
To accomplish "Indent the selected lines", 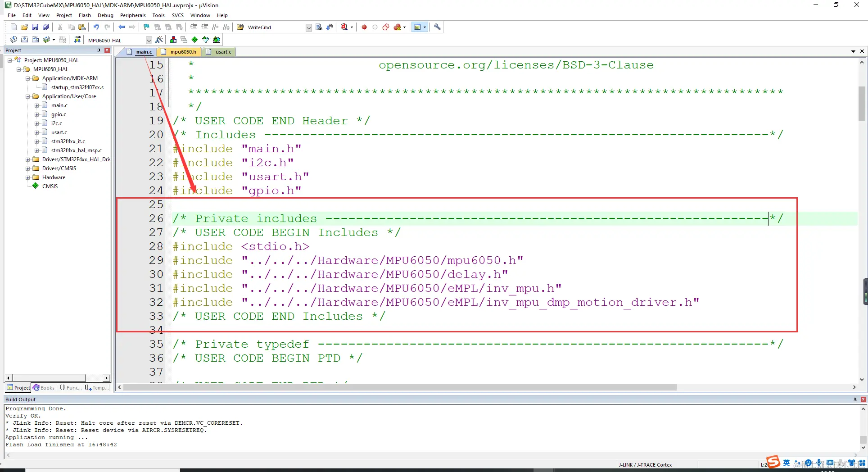I will coord(194,27).
